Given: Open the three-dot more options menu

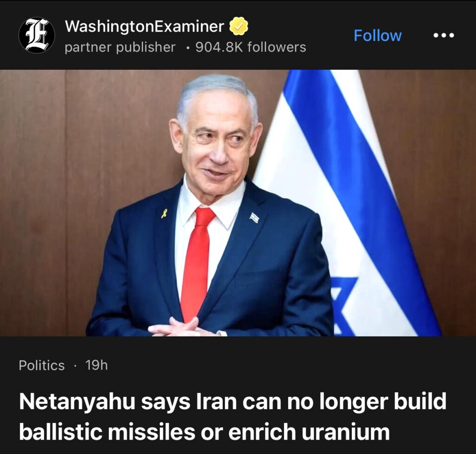Looking at the screenshot, I should (443, 35).
